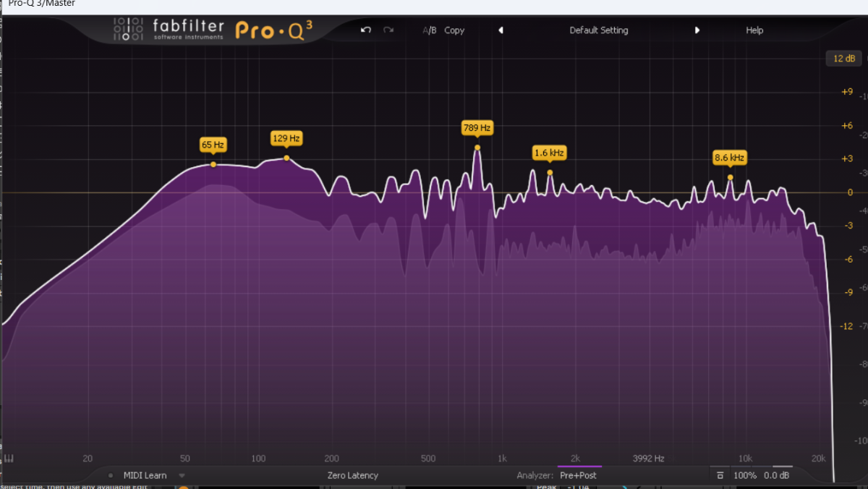This screenshot has height=489, width=868.
Task: Click the -12 dB scale label
Action: tap(846, 326)
